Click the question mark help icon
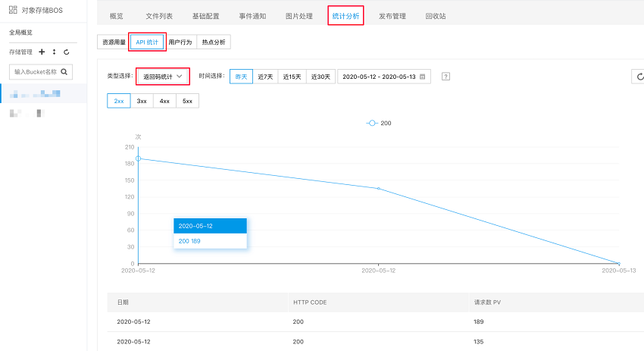644x351 pixels. (x=445, y=77)
